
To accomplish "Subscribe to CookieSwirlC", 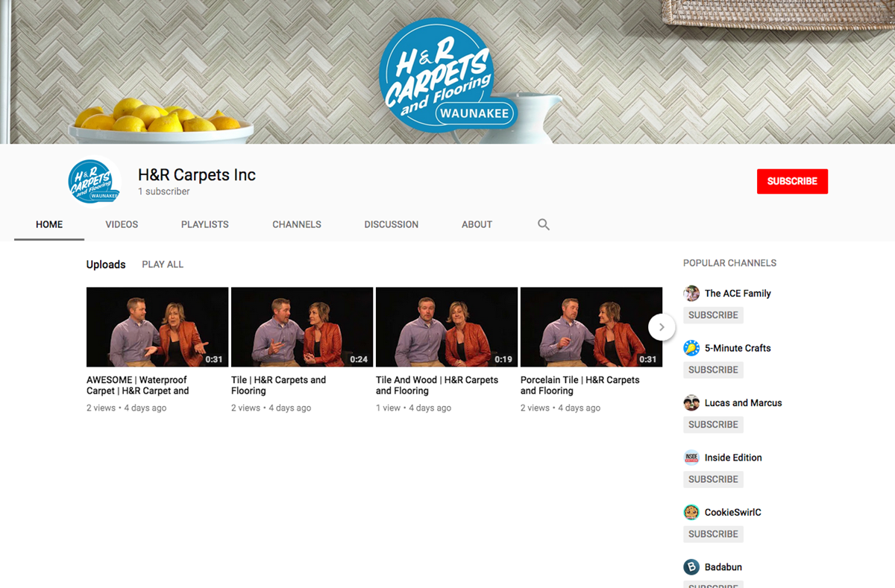I will (x=713, y=534).
